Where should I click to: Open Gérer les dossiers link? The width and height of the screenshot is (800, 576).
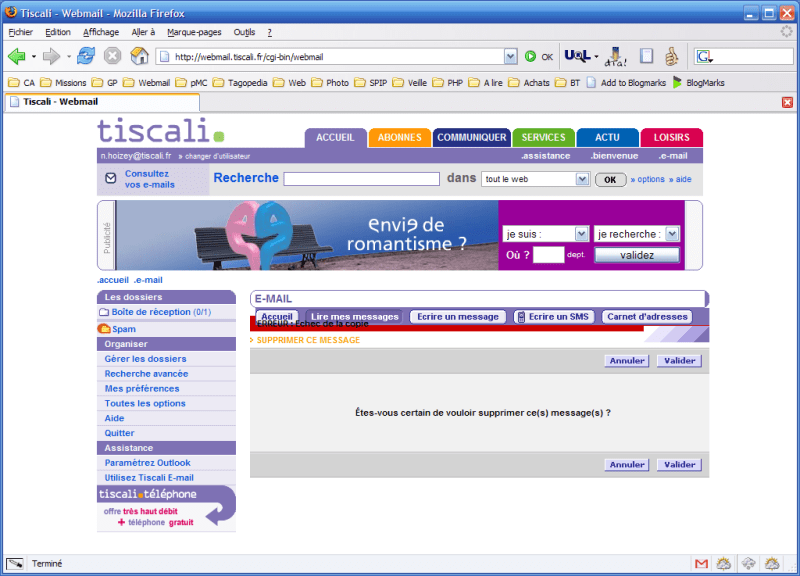pos(145,359)
